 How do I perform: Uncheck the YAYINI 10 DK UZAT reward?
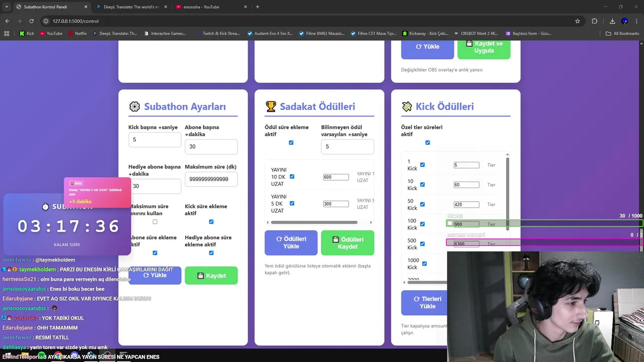click(292, 176)
